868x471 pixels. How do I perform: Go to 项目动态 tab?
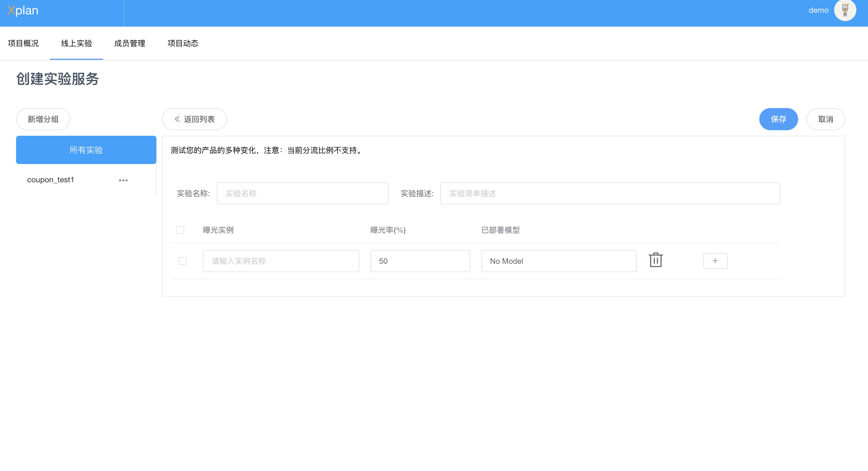(x=183, y=43)
